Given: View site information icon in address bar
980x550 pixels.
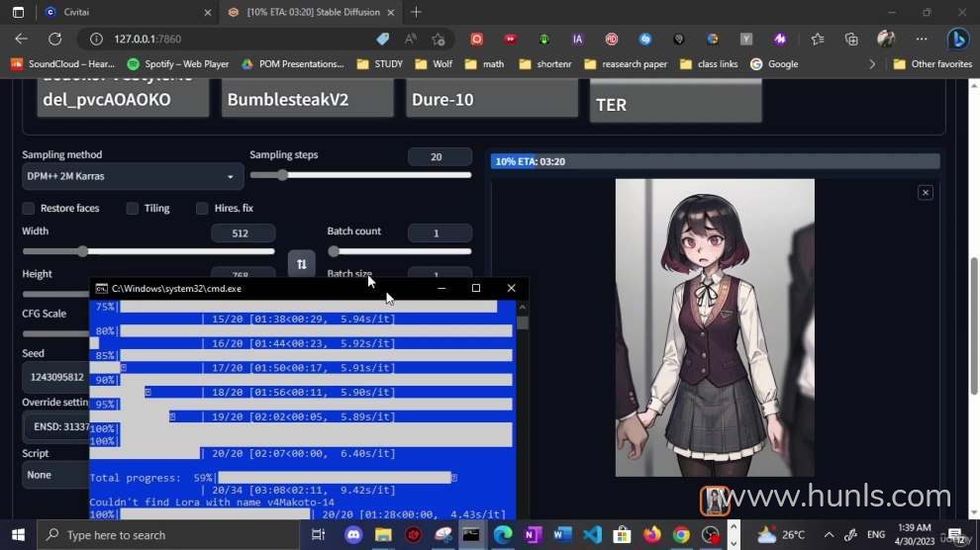Looking at the screenshot, I should point(96,39).
